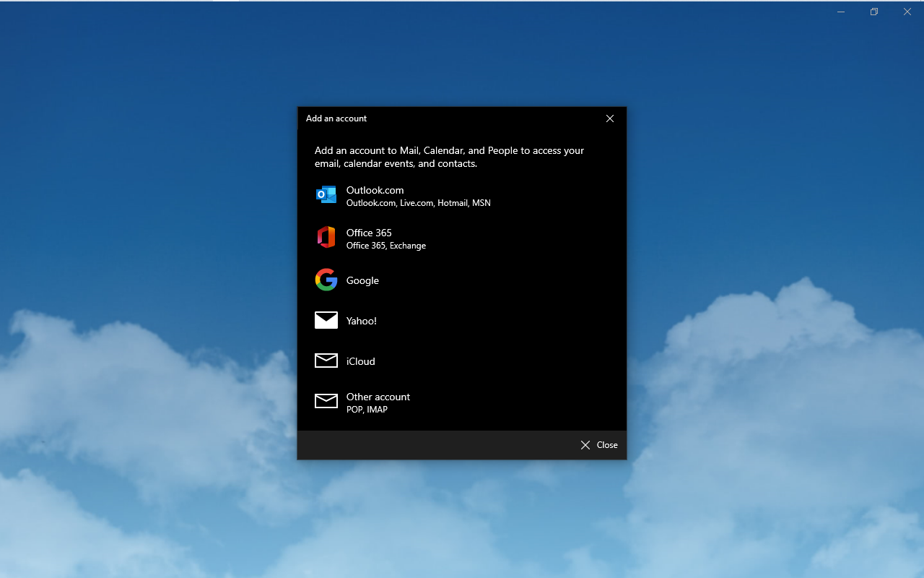Click the Office 365 logo icon
This screenshot has height=578, width=924.
[326, 237]
